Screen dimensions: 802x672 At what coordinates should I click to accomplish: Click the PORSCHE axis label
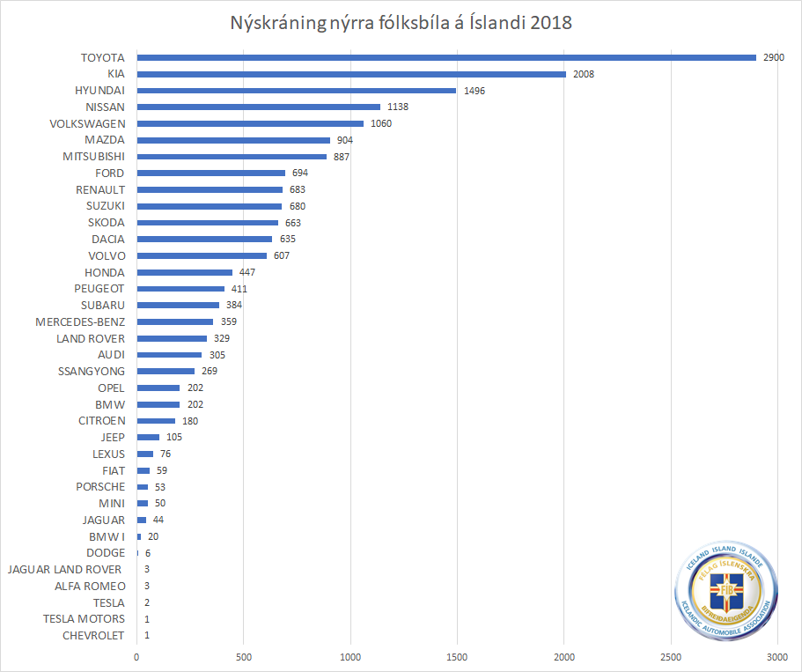point(100,487)
